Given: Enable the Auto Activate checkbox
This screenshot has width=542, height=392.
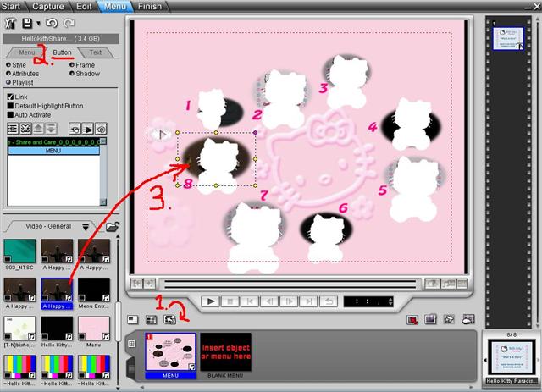Looking at the screenshot, I should pyautogui.click(x=11, y=115).
